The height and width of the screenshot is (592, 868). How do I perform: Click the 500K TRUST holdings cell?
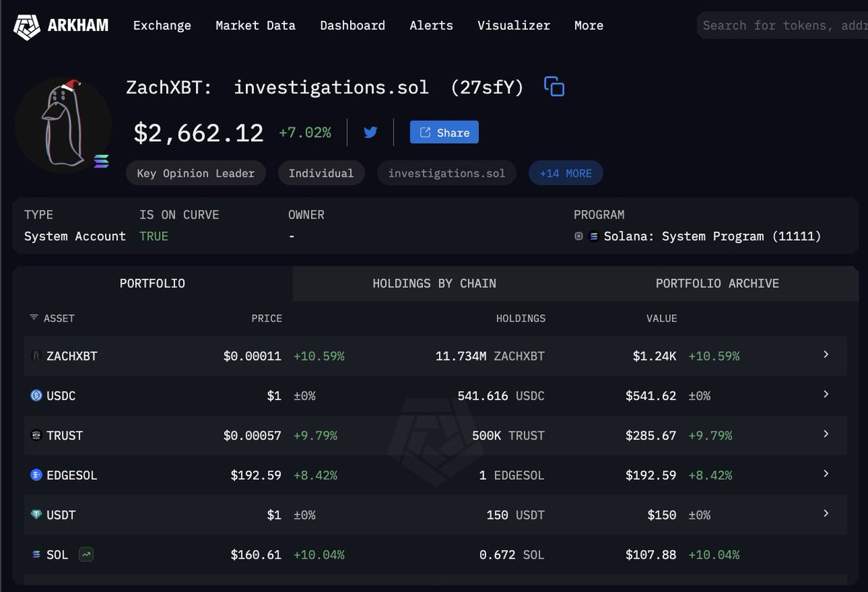[508, 436]
